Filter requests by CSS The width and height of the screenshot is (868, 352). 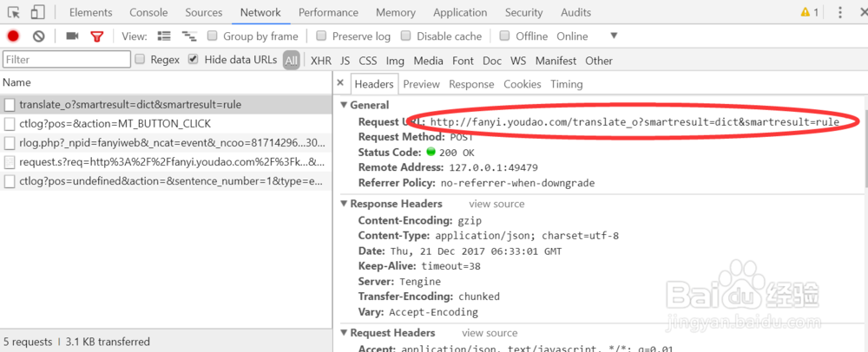point(367,60)
